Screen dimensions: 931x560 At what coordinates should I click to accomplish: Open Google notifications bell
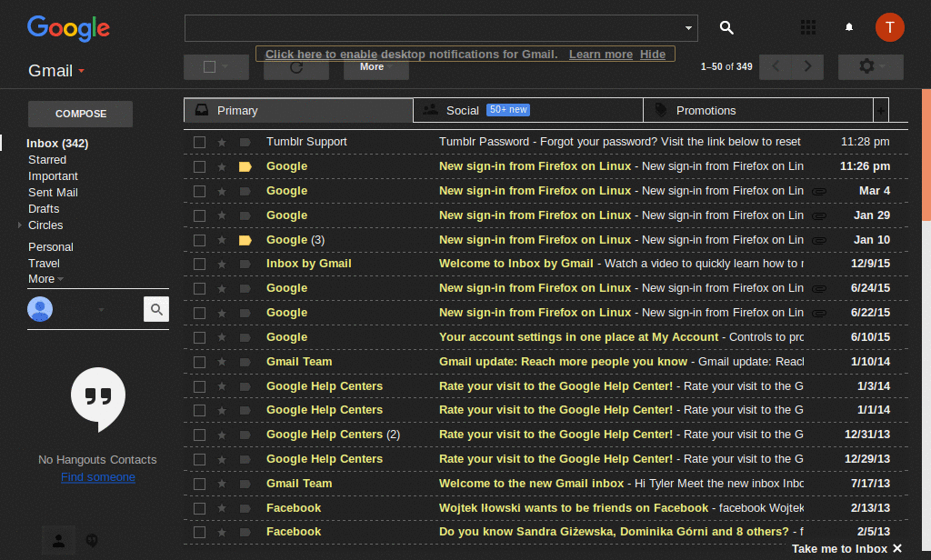click(849, 27)
